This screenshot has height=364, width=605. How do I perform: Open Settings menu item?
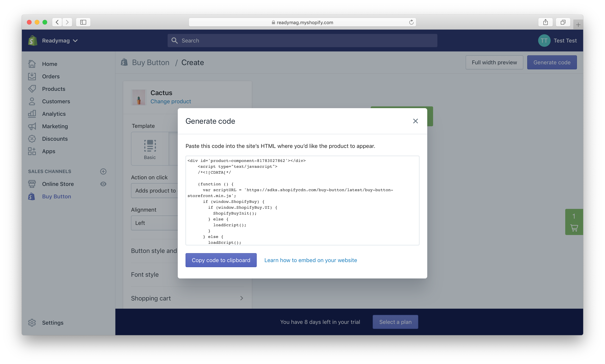53,323
